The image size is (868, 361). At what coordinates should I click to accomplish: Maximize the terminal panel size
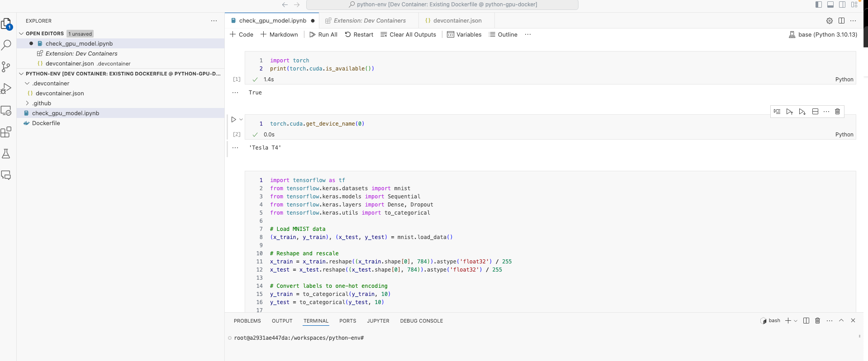point(841,321)
